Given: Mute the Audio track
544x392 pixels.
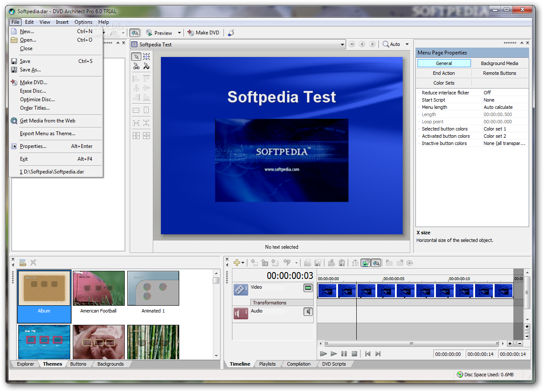Looking at the screenshot, I should tap(308, 312).
